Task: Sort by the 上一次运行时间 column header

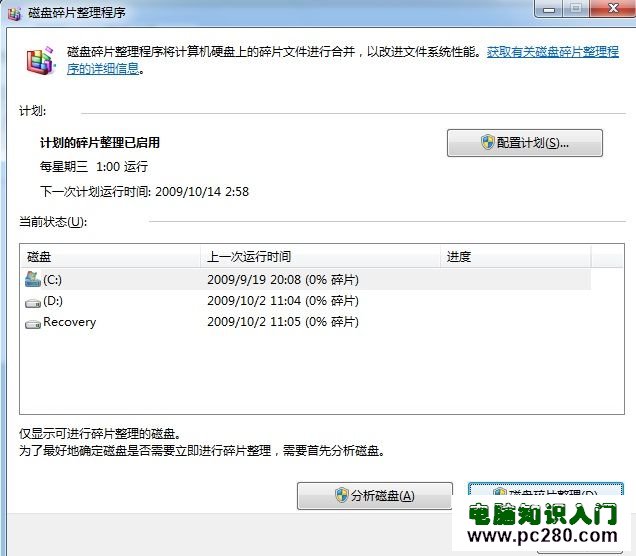Action: point(320,257)
